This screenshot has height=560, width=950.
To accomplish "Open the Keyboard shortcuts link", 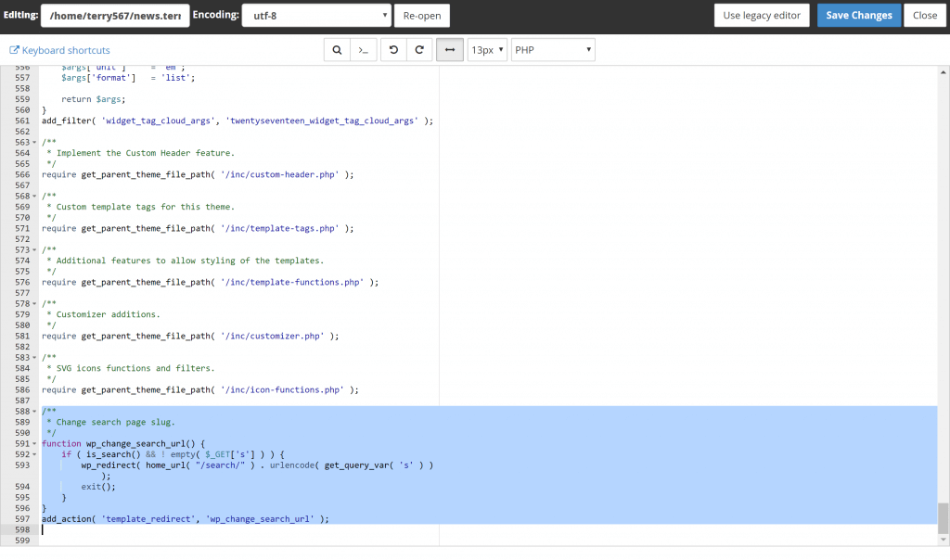I will click(66, 50).
